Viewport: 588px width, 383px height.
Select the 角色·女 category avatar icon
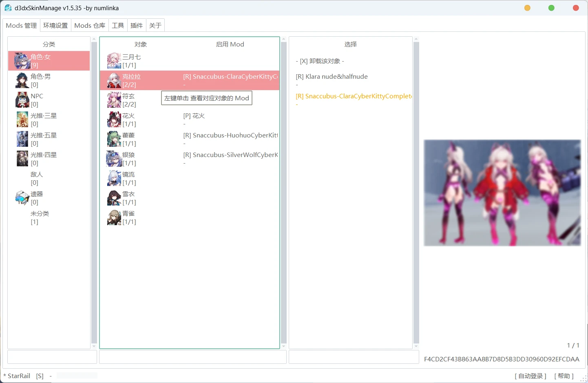(22, 61)
